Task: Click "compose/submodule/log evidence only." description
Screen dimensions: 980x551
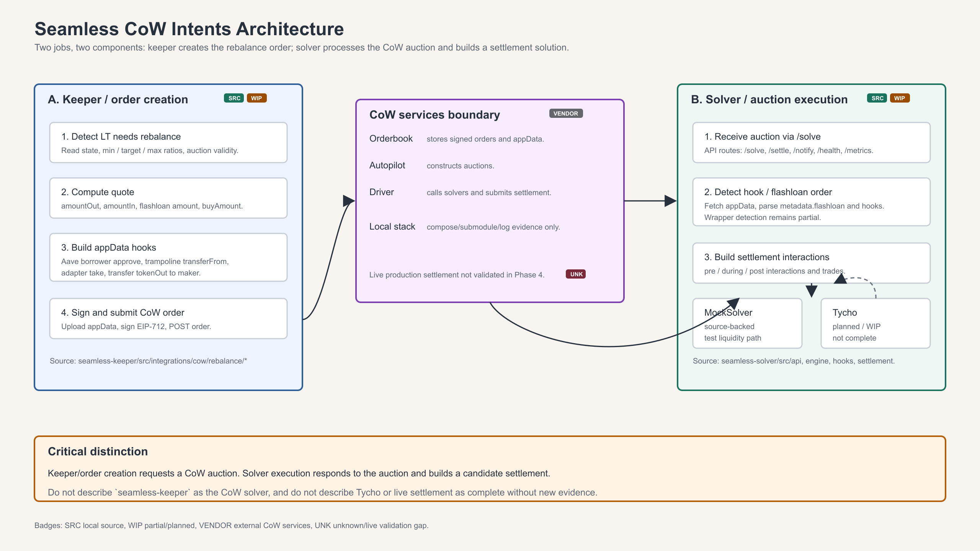Action: pyautogui.click(x=493, y=227)
